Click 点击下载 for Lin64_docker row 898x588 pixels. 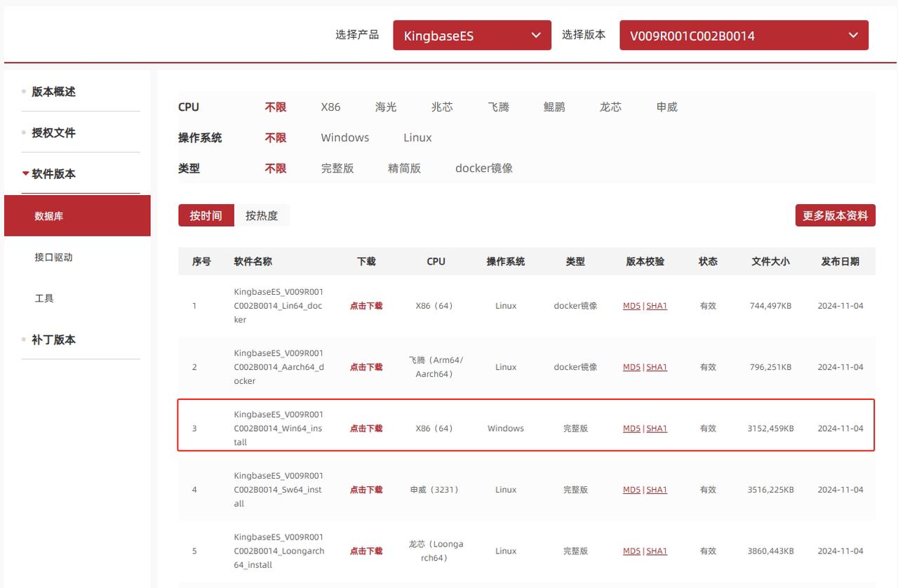(x=366, y=306)
